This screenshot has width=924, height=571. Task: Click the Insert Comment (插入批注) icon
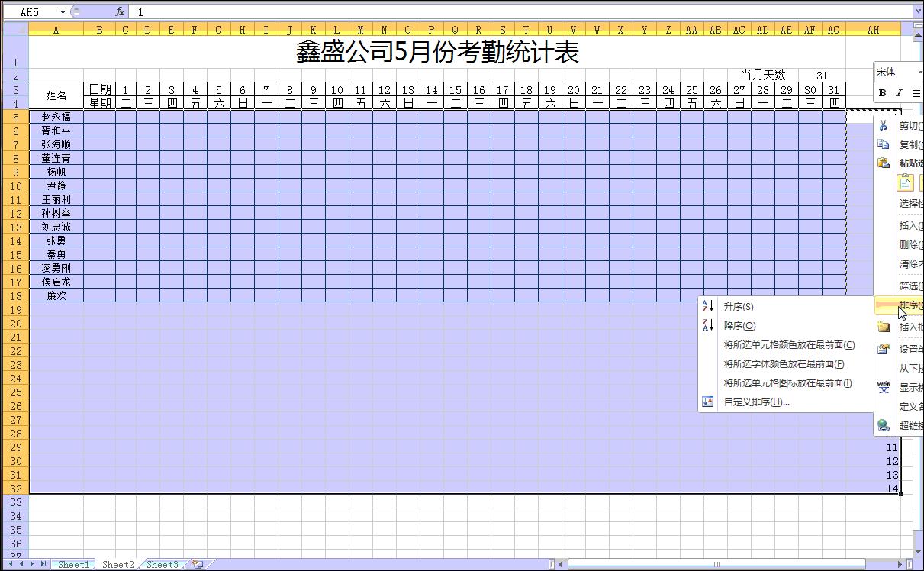pyautogui.click(x=884, y=326)
